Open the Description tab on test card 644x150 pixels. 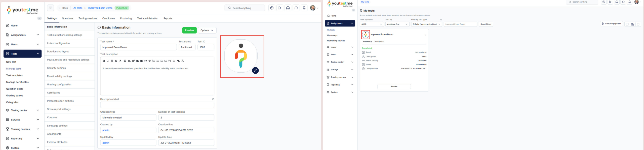pos(379,42)
